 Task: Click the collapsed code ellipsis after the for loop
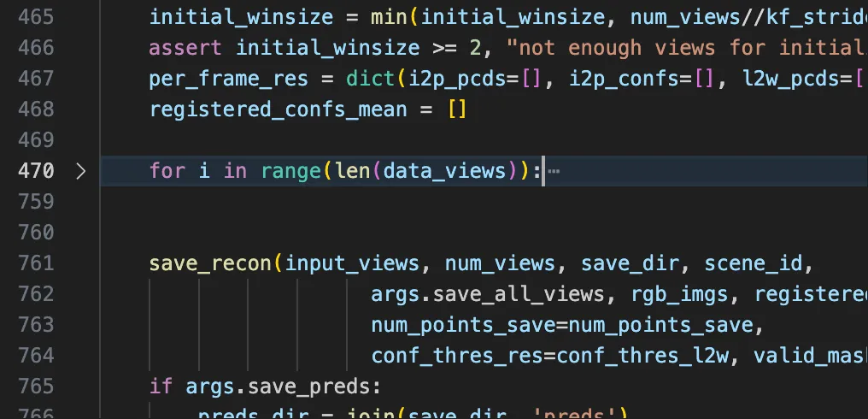[x=553, y=172]
